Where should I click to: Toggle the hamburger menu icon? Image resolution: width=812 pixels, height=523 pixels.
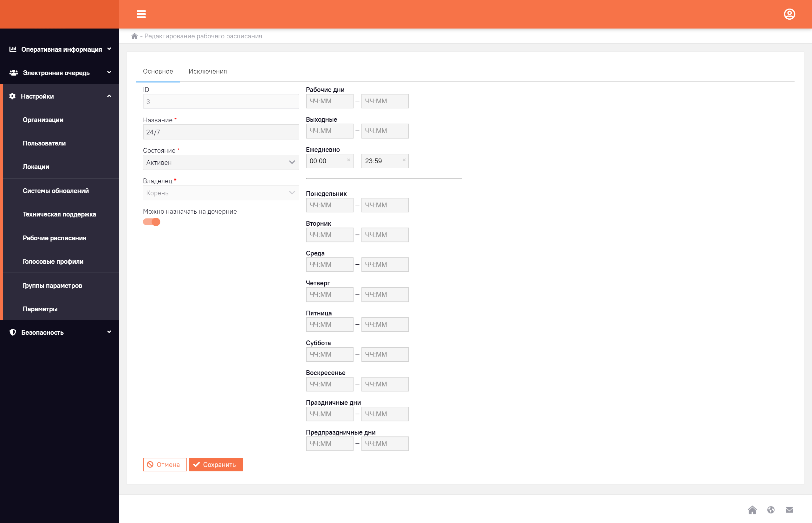pyautogui.click(x=141, y=14)
